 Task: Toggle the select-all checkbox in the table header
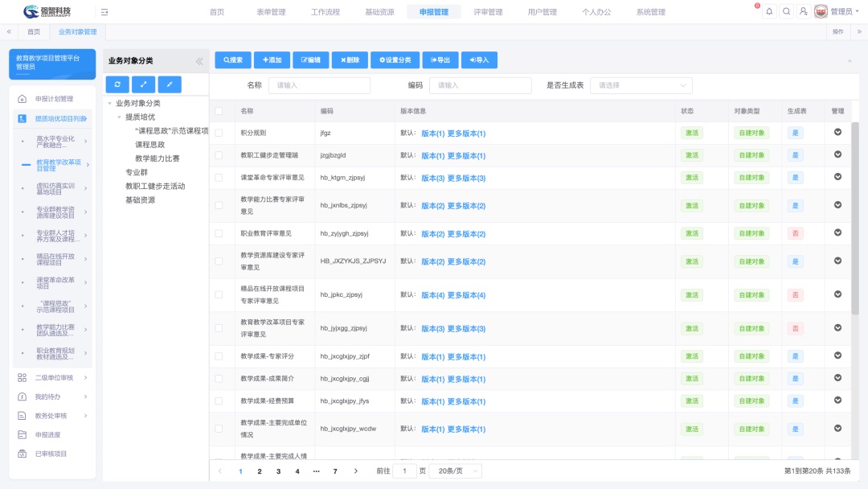pyautogui.click(x=219, y=111)
